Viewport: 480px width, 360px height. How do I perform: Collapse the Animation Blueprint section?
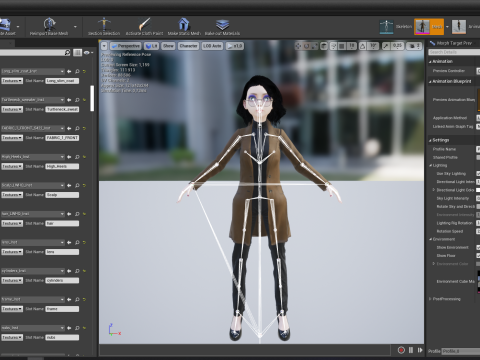pyautogui.click(x=430, y=82)
